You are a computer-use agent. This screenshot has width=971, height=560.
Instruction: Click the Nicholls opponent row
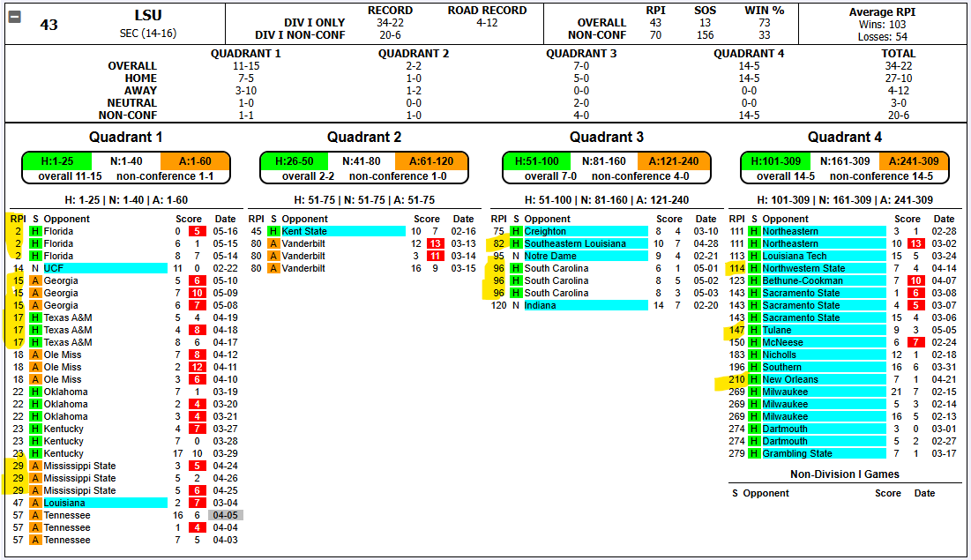(x=824, y=355)
